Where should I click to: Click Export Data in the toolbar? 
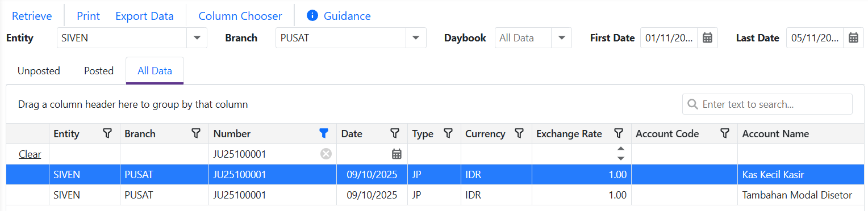coord(144,16)
